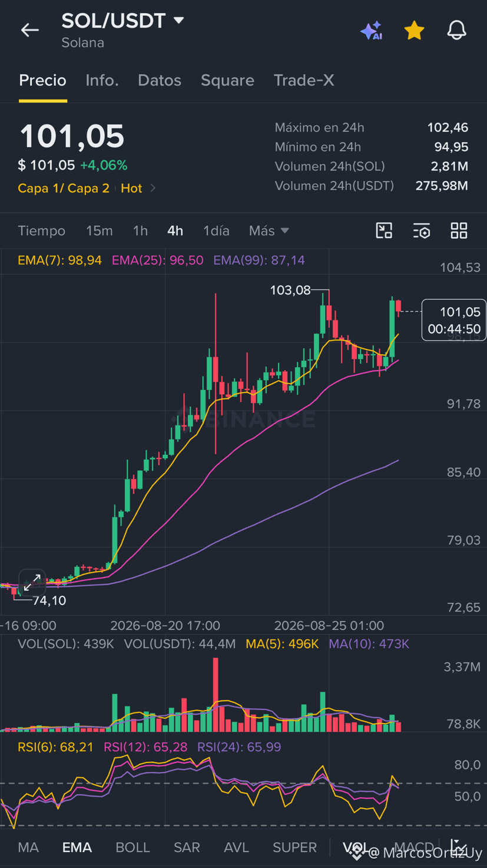
Task: Tap the chevron next to Hot
Action: (x=153, y=188)
